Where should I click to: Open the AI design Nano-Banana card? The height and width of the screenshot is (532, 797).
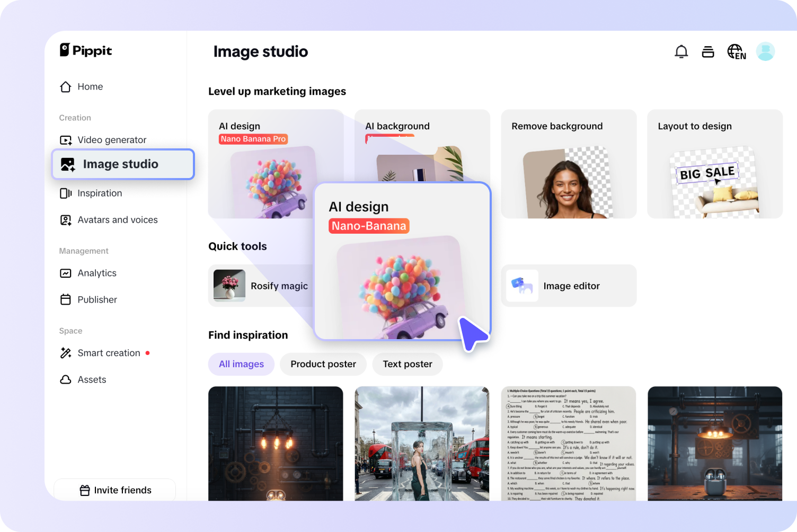(402, 260)
